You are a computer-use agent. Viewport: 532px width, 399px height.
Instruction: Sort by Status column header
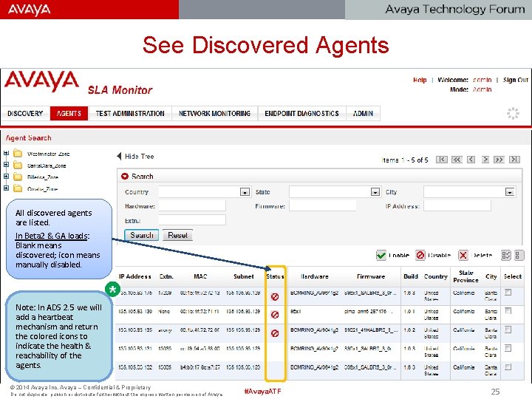(x=275, y=276)
